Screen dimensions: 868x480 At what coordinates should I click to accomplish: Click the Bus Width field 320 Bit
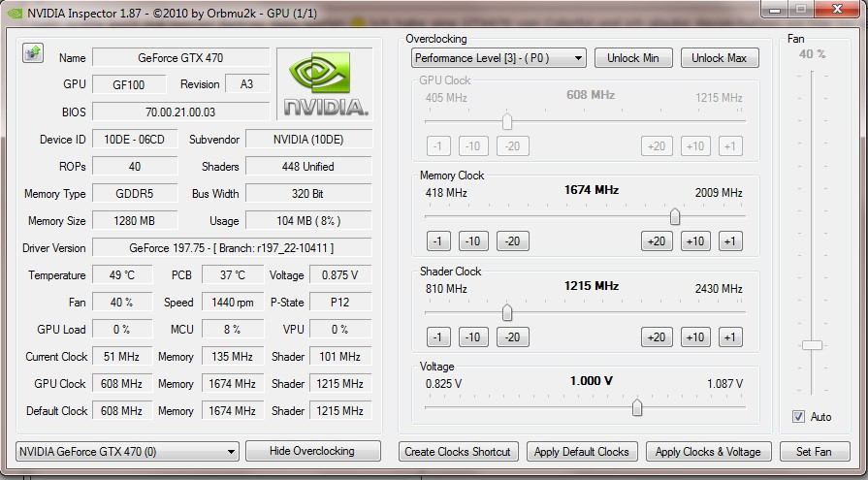(x=308, y=194)
